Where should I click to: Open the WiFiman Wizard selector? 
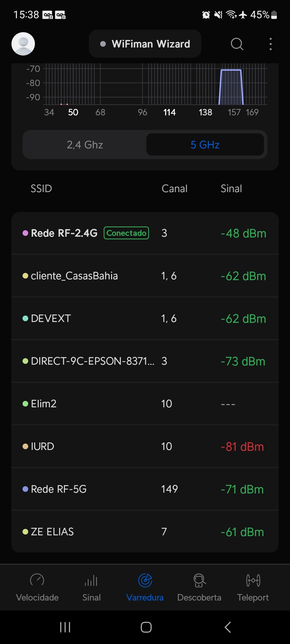point(145,44)
